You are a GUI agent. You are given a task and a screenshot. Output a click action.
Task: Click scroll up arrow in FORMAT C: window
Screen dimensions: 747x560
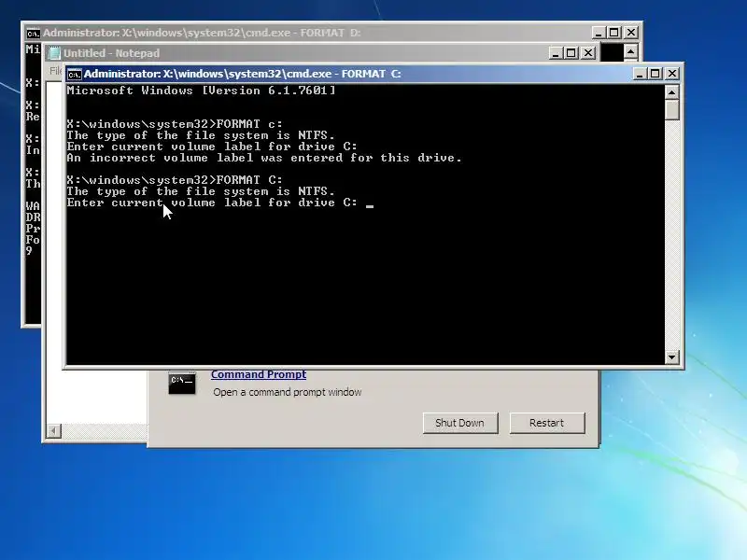click(x=671, y=91)
